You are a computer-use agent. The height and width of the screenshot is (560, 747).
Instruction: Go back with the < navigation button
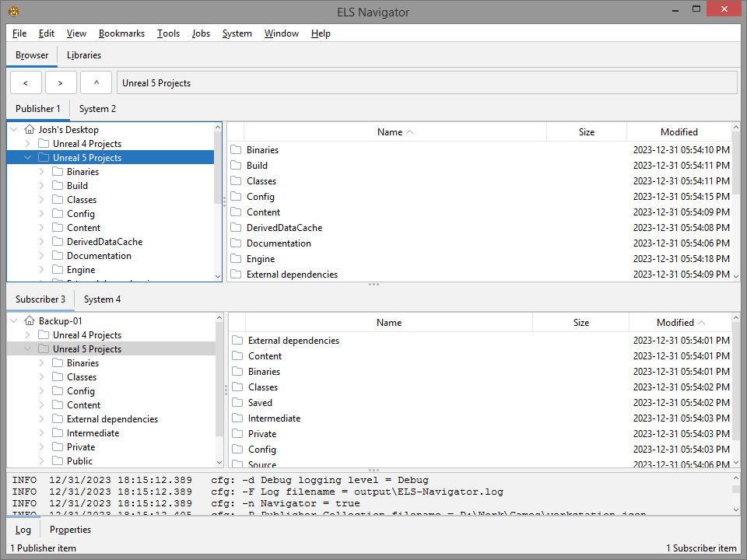tap(26, 83)
